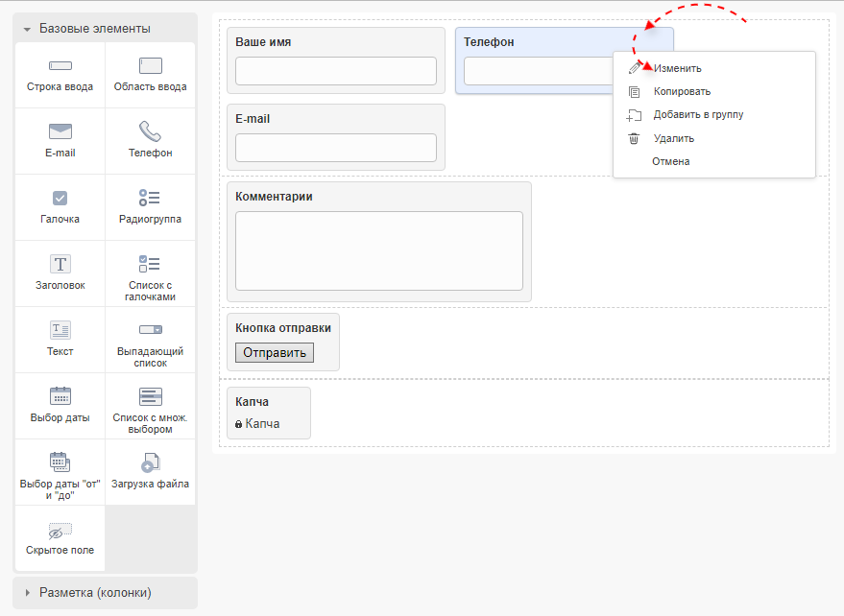
Task: Click Изменить in the context menu
Action: pyautogui.click(x=677, y=68)
